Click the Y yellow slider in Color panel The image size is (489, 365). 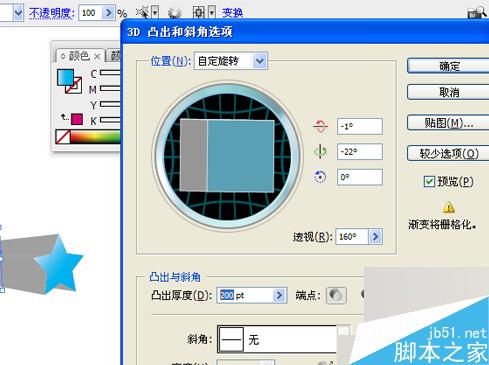[x=110, y=104]
